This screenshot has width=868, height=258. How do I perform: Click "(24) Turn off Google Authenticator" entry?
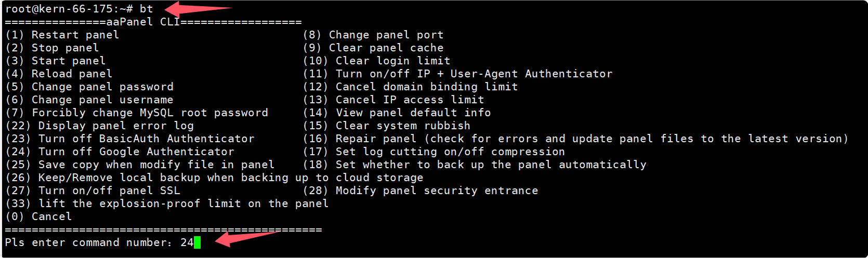pyautogui.click(x=120, y=152)
